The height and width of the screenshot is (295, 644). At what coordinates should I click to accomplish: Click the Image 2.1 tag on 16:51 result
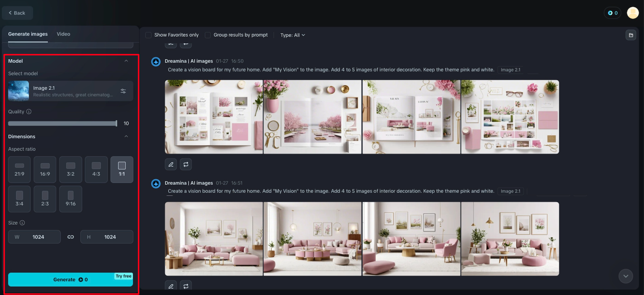(x=510, y=191)
